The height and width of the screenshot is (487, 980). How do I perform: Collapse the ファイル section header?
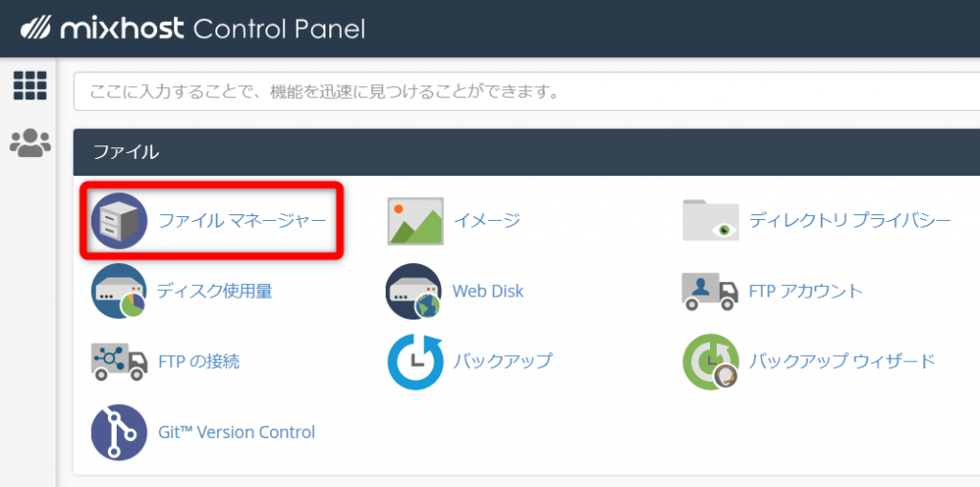(x=527, y=152)
